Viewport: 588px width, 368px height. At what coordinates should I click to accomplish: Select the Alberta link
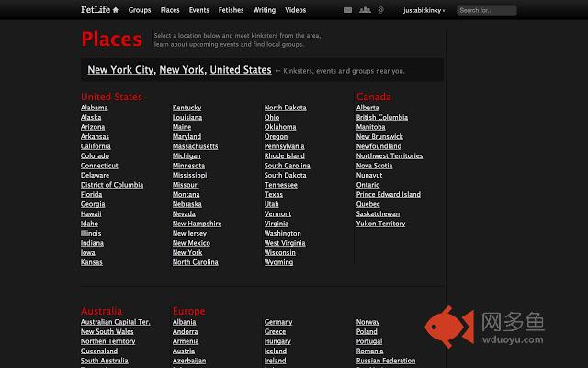pos(367,108)
